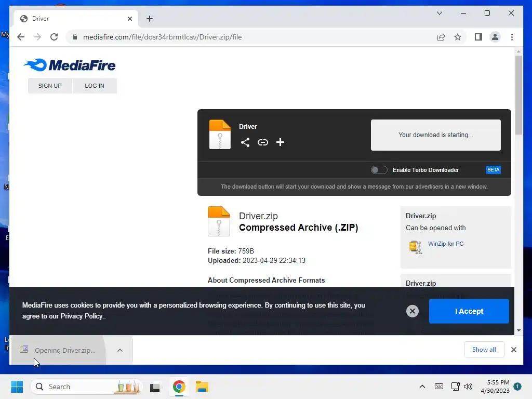The width and height of the screenshot is (532, 399).
Task: Click the WinZip icon
Action: [x=416, y=247]
